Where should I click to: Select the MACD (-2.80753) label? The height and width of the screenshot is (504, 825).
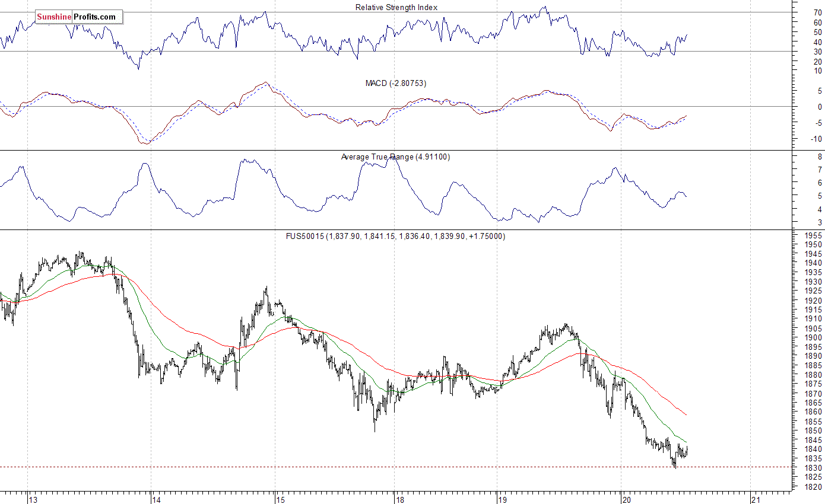[395, 84]
